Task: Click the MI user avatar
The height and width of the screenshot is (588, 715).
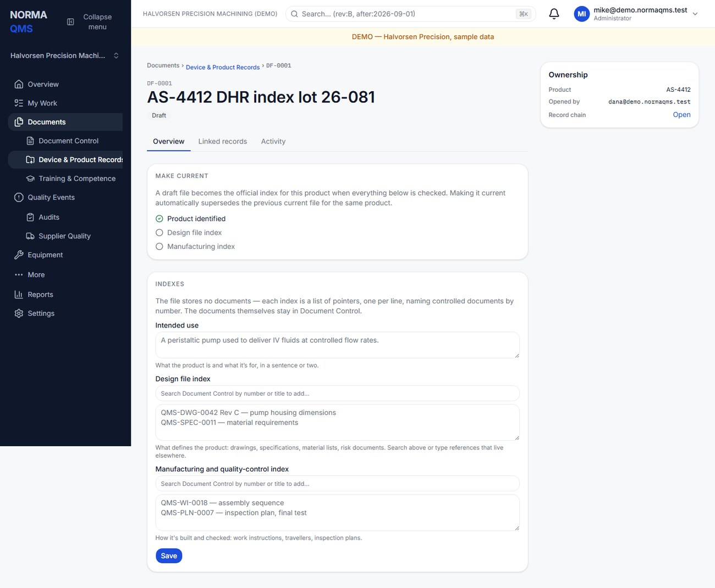Action: 581,14
